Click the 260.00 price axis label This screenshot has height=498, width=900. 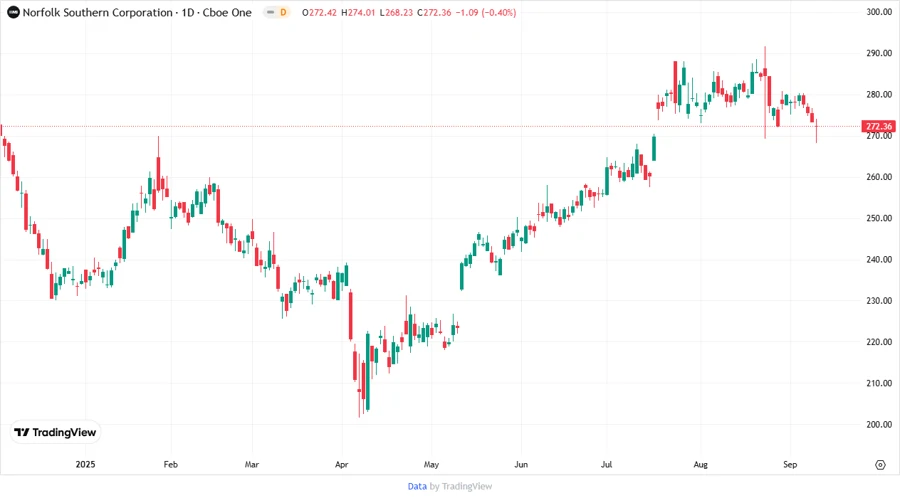click(879, 177)
